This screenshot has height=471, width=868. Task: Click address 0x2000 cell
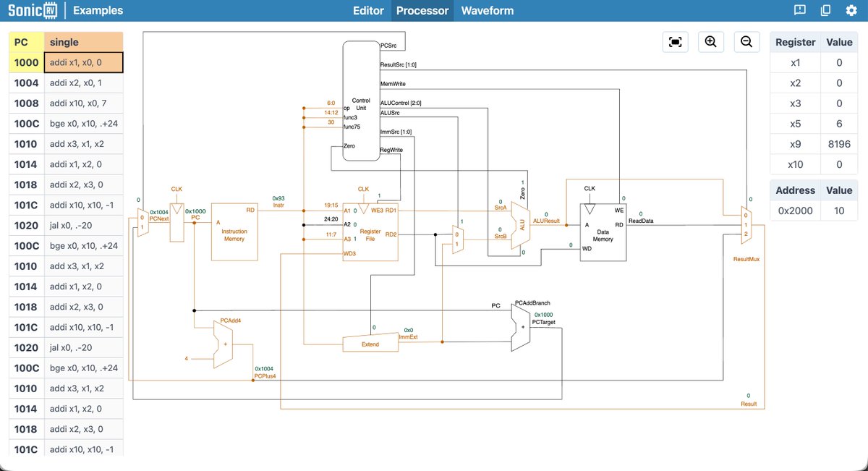[796, 211]
